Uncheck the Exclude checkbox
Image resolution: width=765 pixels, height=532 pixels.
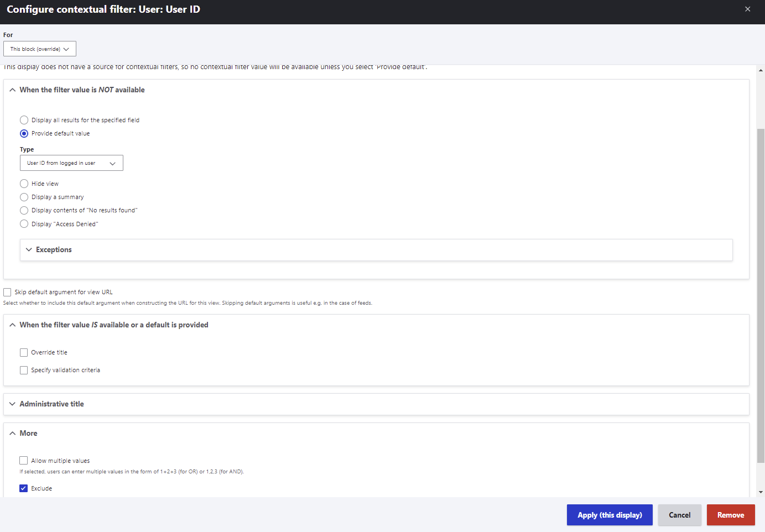click(x=23, y=488)
